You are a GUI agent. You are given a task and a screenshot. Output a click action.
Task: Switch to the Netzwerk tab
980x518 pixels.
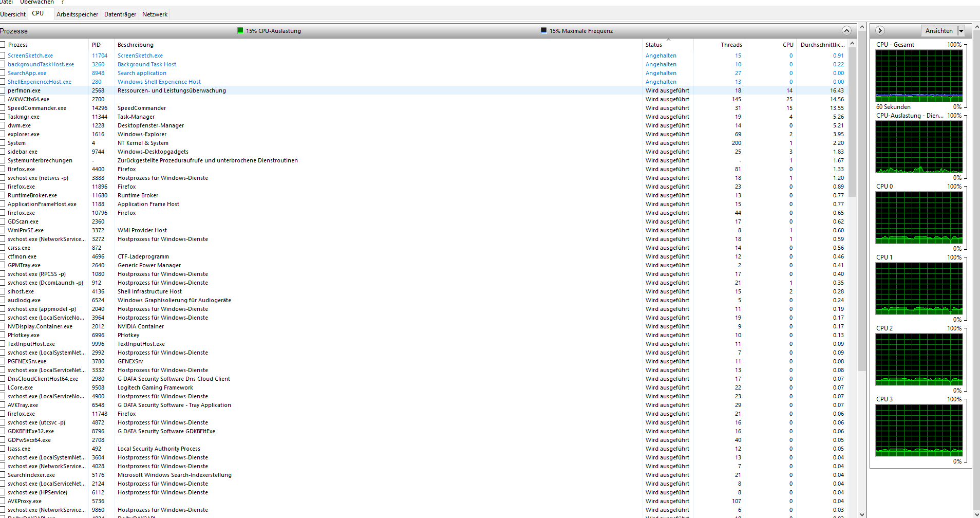[154, 14]
